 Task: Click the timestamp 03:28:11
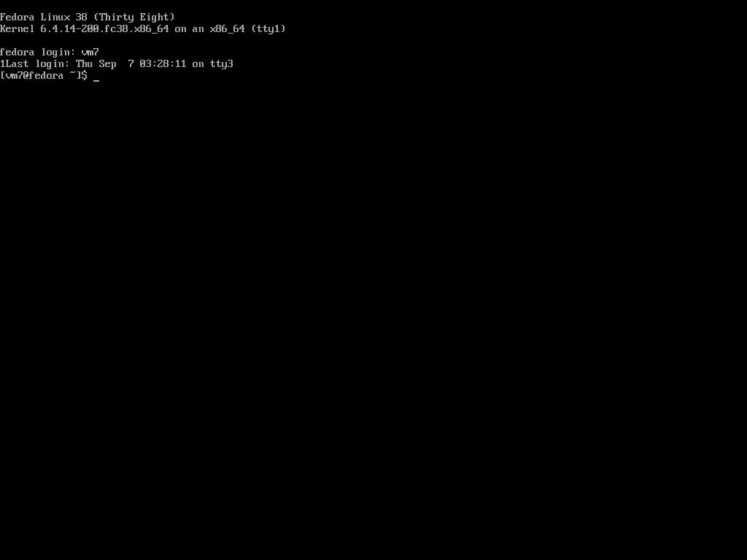tap(163, 64)
